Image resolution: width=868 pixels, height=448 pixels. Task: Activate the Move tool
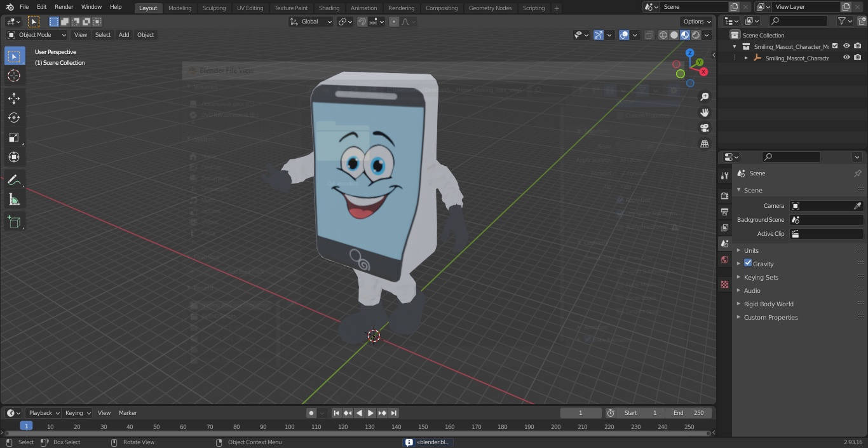14,98
